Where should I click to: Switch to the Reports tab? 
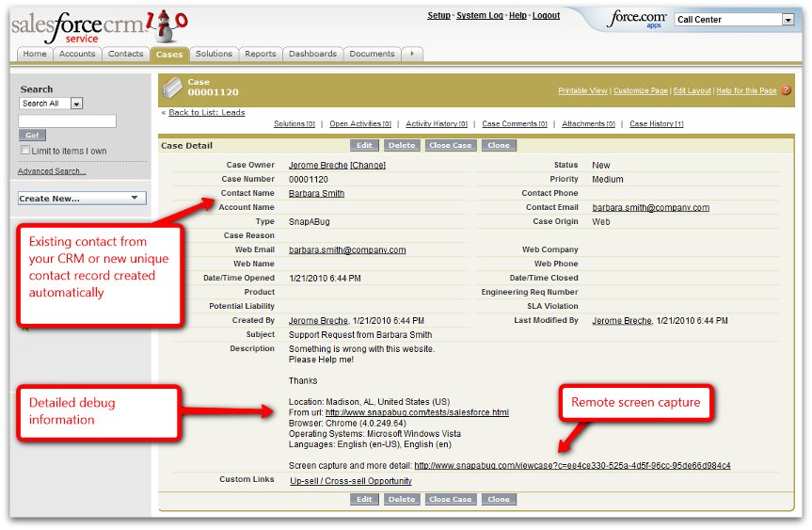coord(261,54)
